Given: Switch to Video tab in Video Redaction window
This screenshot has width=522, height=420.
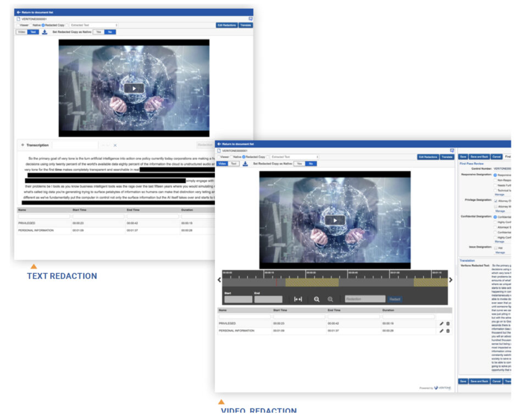Looking at the screenshot, I should pyautogui.click(x=223, y=163).
